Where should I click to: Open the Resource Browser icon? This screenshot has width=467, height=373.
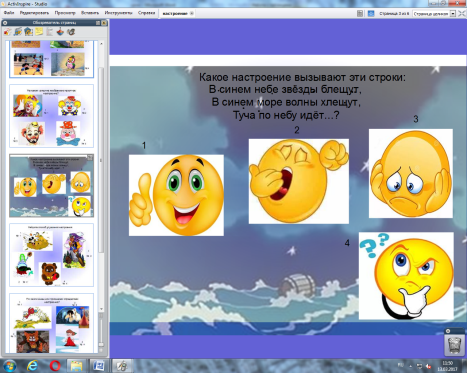click(18, 32)
